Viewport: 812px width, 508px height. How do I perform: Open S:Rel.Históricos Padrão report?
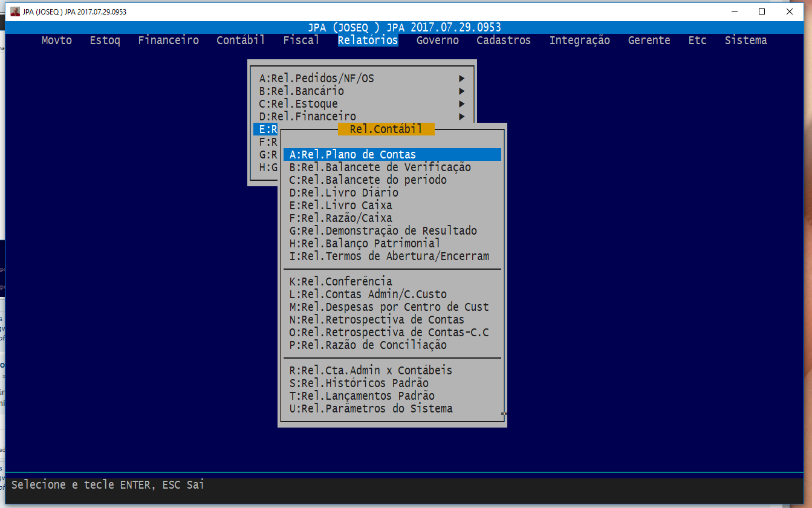[x=392, y=383]
